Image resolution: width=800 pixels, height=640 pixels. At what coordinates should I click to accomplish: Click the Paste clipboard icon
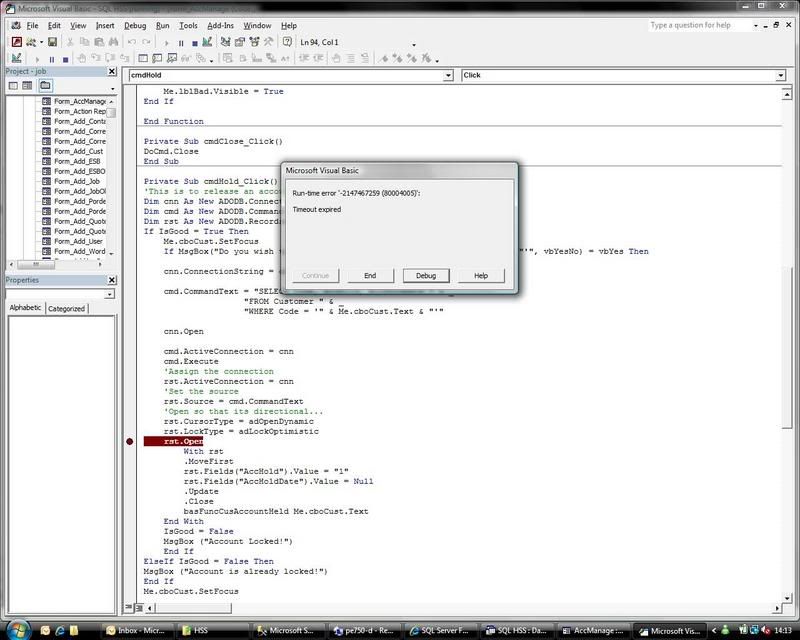pyautogui.click(x=99, y=42)
